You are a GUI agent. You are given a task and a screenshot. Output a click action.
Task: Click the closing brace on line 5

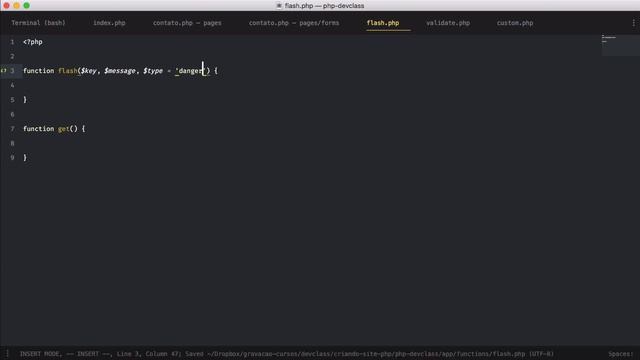pyautogui.click(x=25, y=100)
